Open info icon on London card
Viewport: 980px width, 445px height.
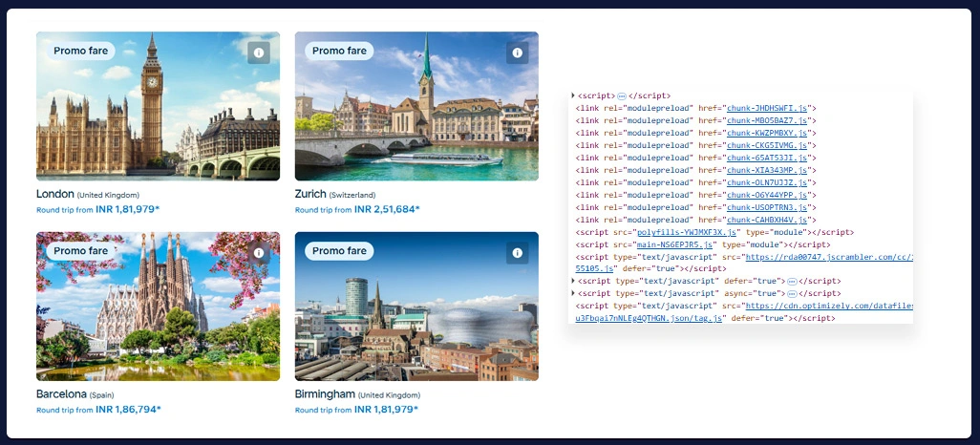[259, 53]
